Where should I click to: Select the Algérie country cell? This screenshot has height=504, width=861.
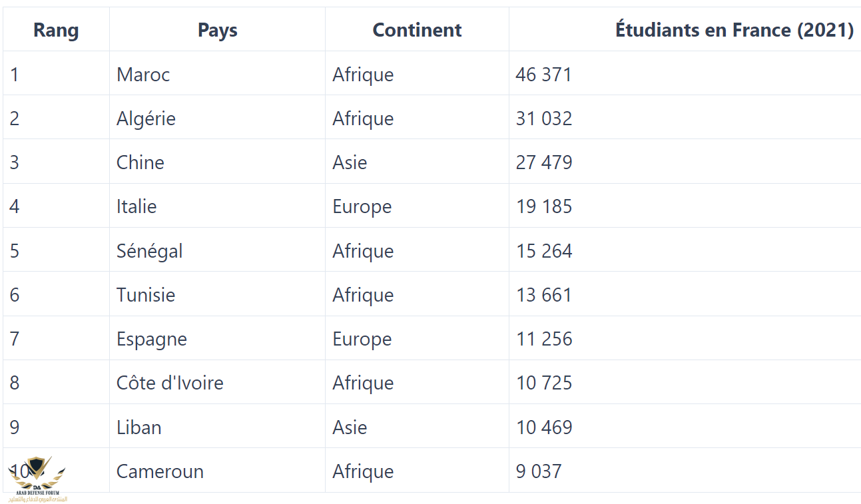click(217, 118)
